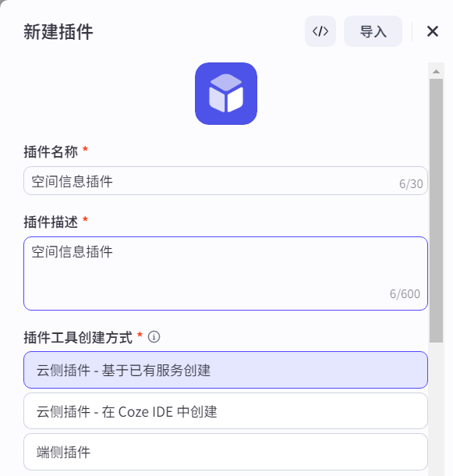The height and width of the screenshot is (476, 453).
Task: Open the code view icon button
Action: [320, 31]
